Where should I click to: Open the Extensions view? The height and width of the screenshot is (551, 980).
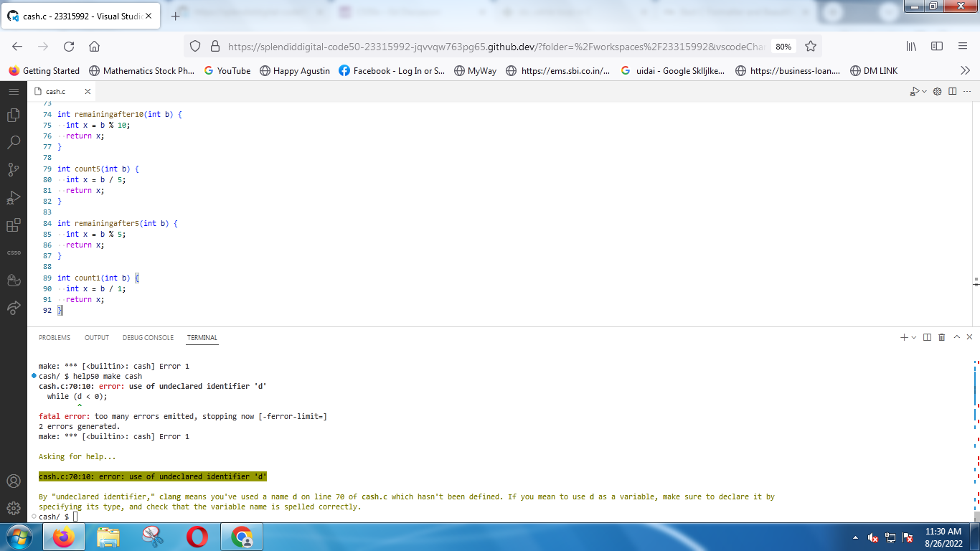(13, 225)
